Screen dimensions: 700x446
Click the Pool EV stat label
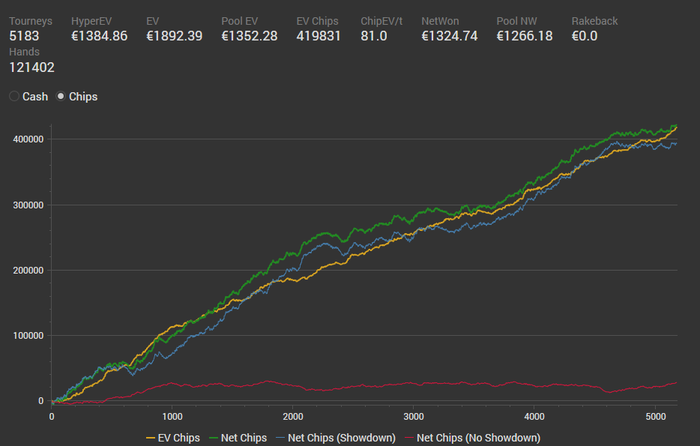pos(239,21)
